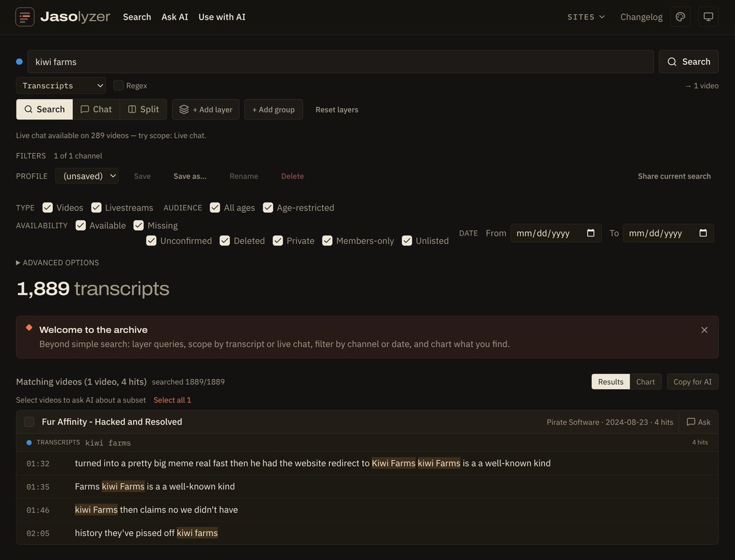Click the blue layer dot beside search field
The image size is (735, 560).
point(20,62)
